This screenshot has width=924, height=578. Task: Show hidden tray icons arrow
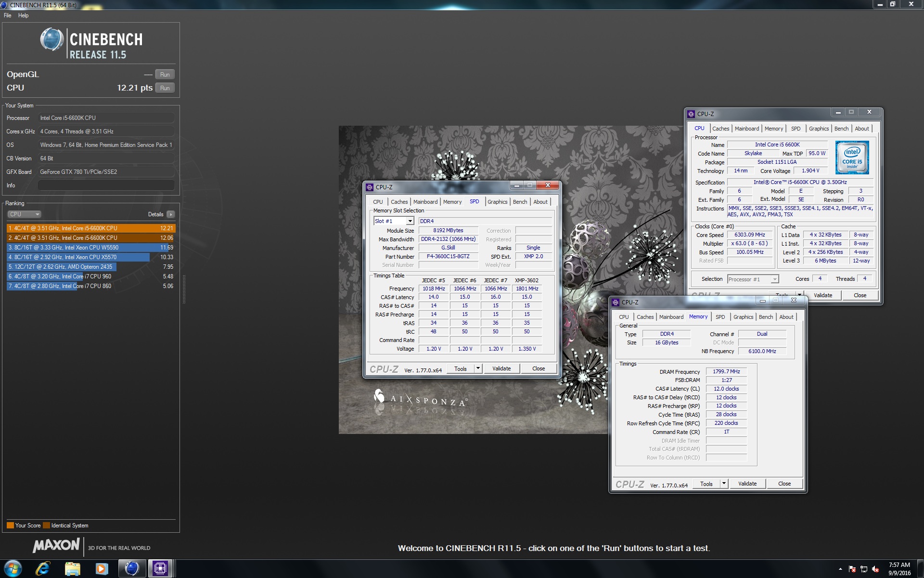pos(840,569)
